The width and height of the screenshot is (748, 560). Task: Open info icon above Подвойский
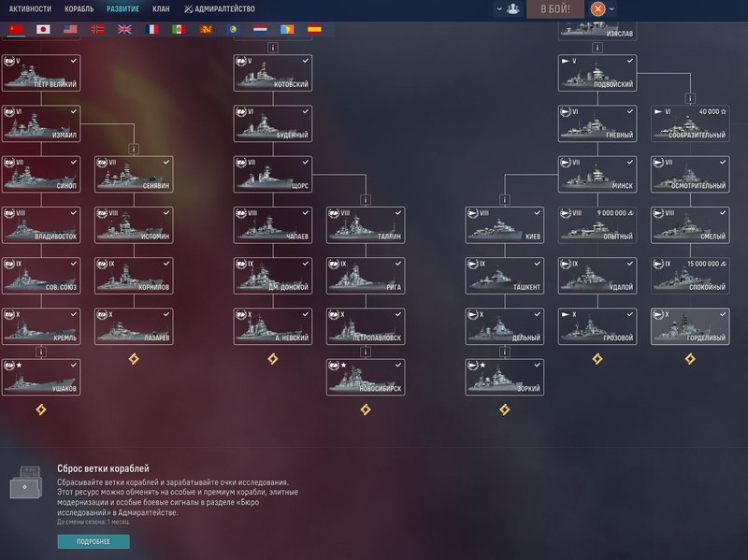(x=597, y=48)
